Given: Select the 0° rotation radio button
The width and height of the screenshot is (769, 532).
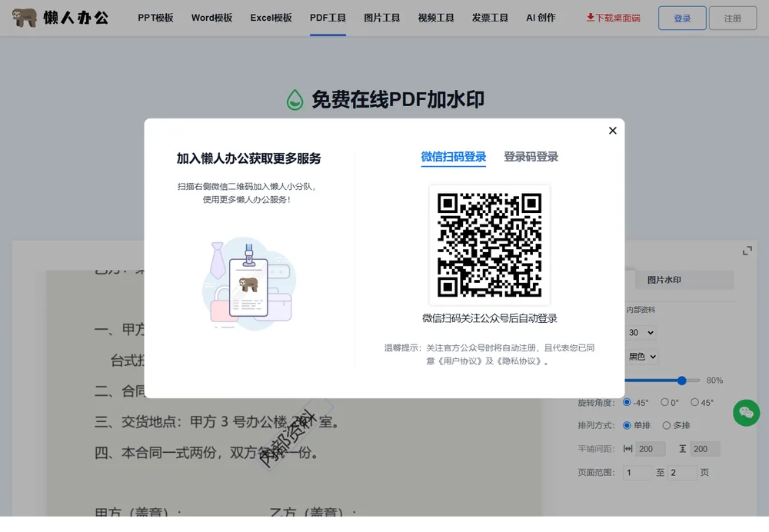Looking at the screenshot, I should (x=664, y=402).
